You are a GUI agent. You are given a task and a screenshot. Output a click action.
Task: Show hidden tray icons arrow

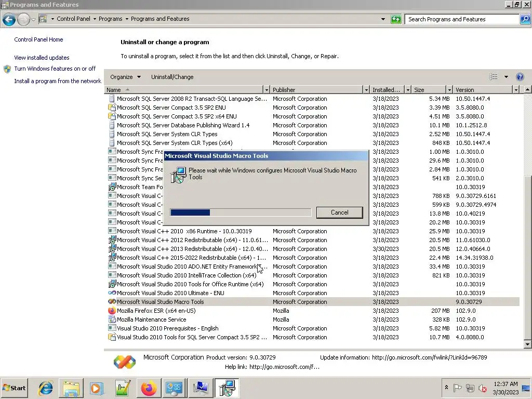[446, 388]
